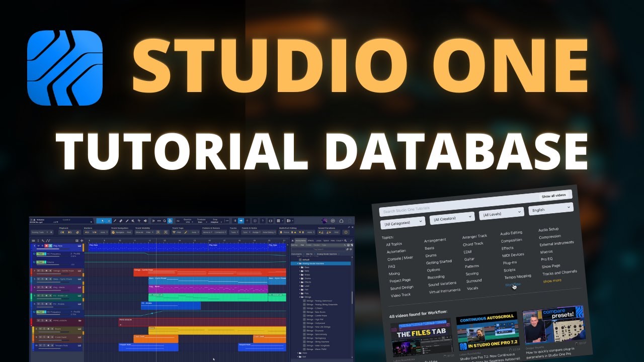Open the English language dropdown
The height and width of the screenshot is (362, 644).
pyautogui.click(x=551, y=209)
